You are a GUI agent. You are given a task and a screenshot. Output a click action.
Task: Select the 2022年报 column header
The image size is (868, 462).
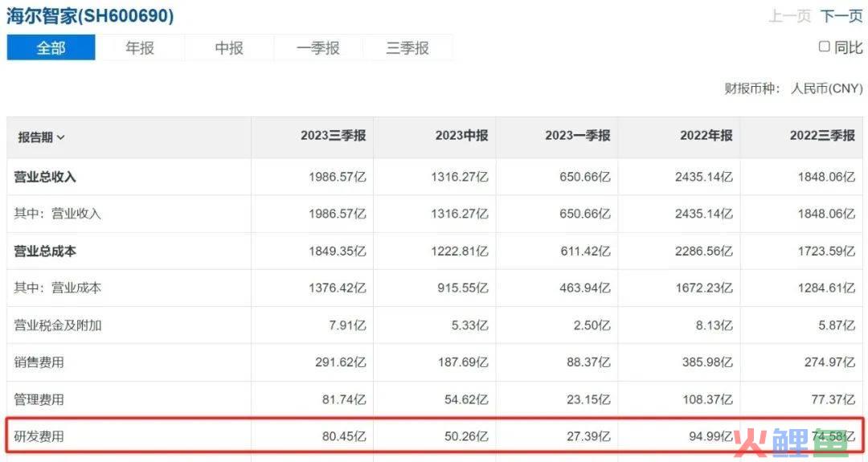(706, 136)
